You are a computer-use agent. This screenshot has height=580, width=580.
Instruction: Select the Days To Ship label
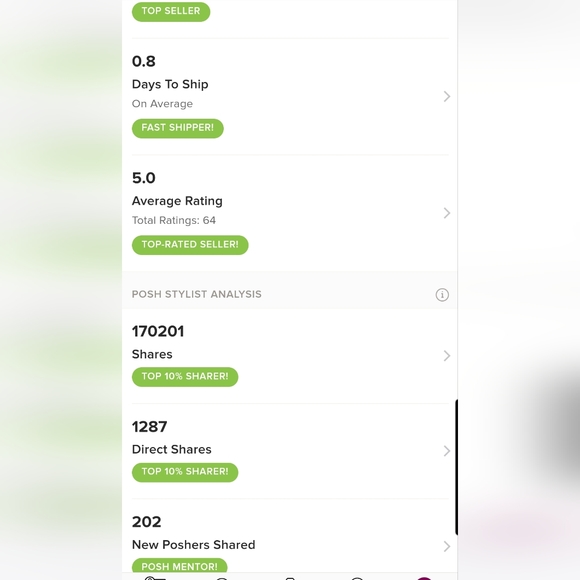point(170,84)
